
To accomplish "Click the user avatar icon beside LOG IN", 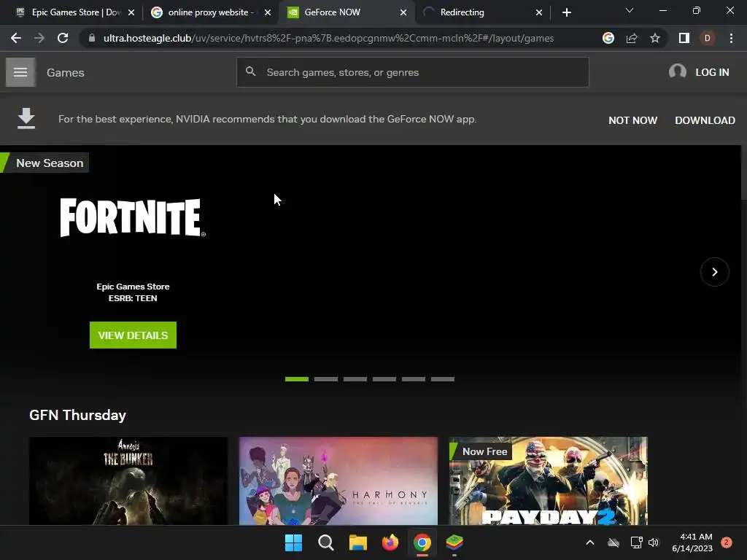I will pyautogui.click(x=678, y=72).
